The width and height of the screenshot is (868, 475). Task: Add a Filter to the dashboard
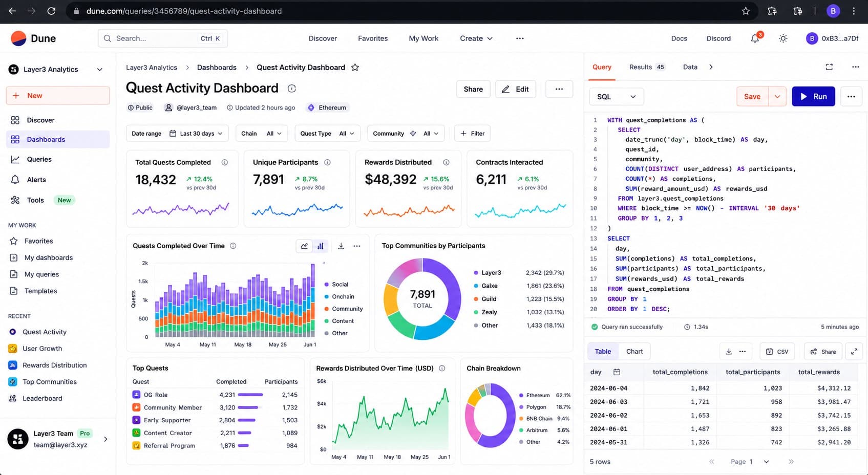(x=472, y=134)
